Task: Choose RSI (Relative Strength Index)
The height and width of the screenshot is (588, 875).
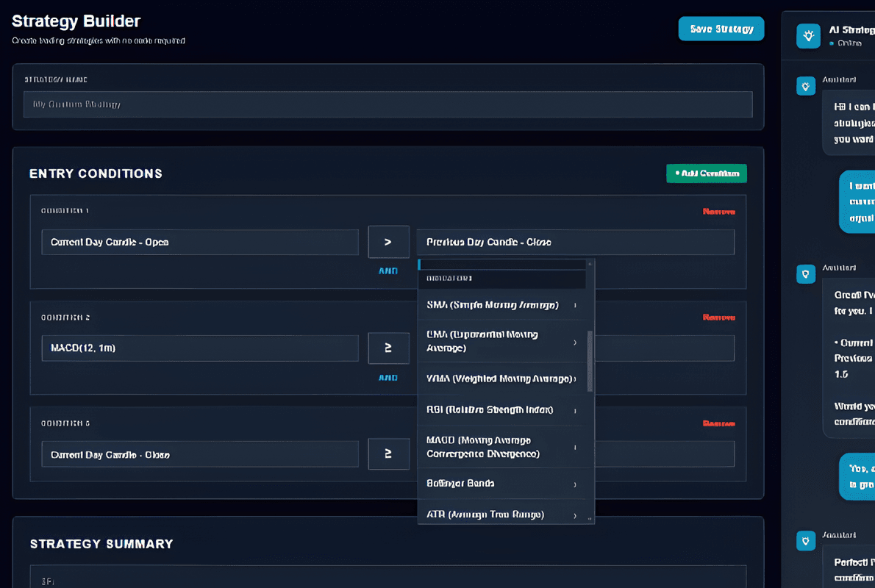Action: [501, 409]
